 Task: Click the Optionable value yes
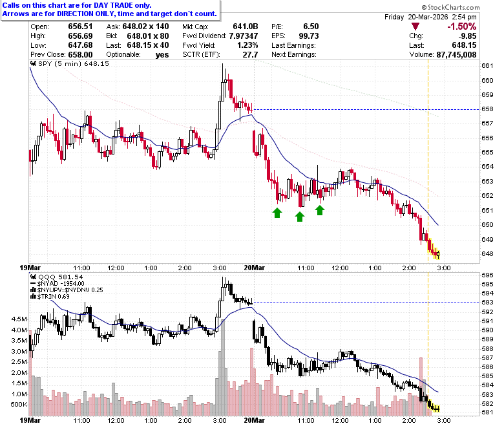click(162, 55)
